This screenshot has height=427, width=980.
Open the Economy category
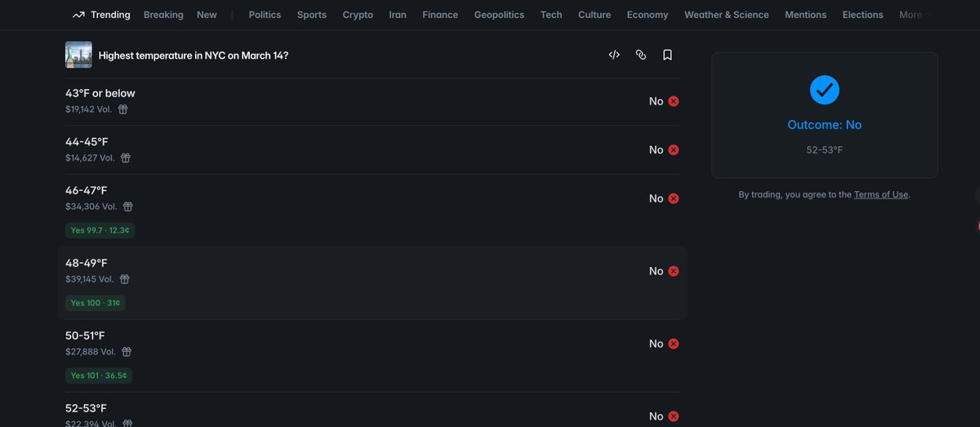648,15
